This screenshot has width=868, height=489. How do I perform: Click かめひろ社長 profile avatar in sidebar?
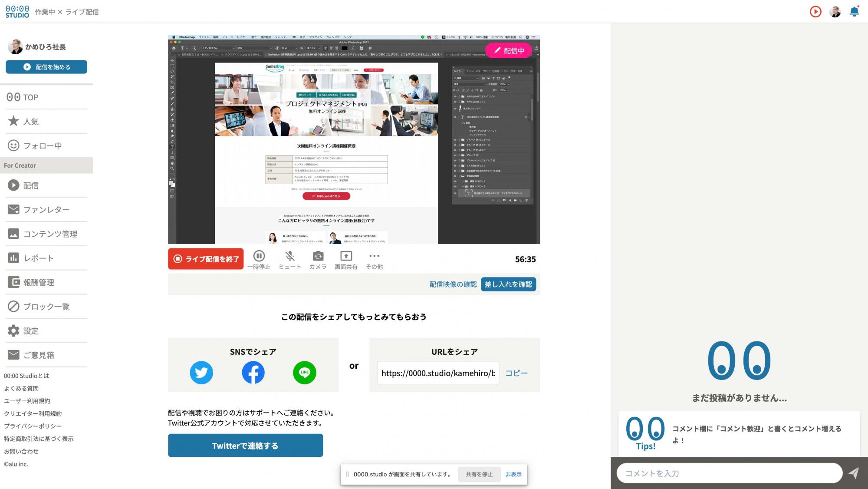[x=15, y=46]
